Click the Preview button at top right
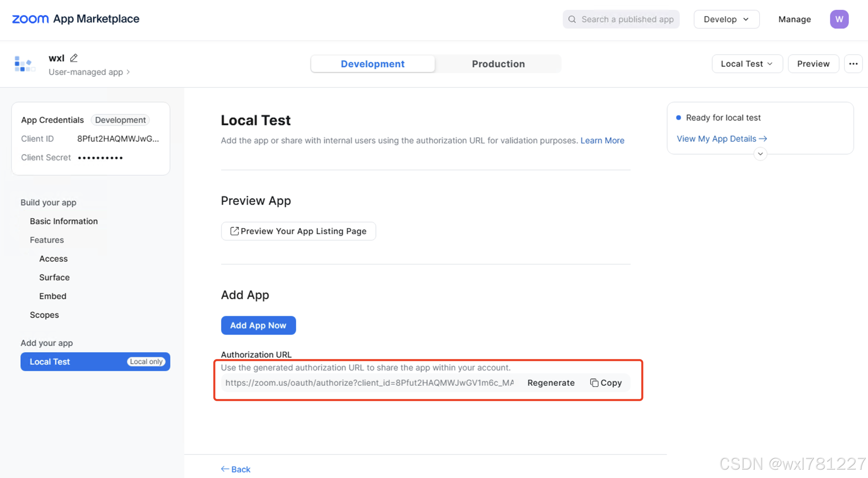The height and width of the screenshot is (478, 868). tap(813, 64)
